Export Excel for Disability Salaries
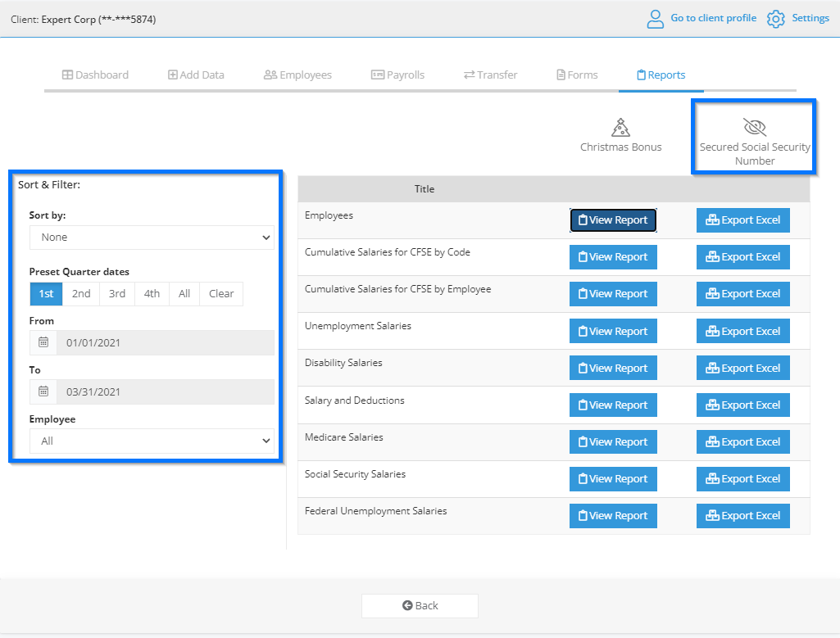Viewport: 840px width, 638px height. click(742, 369)
